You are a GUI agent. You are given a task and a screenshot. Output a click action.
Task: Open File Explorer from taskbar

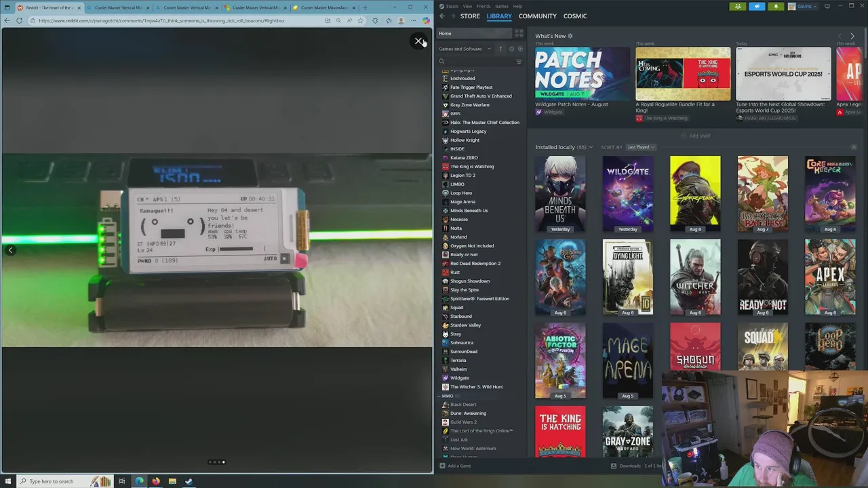click(x=172, y=481)
